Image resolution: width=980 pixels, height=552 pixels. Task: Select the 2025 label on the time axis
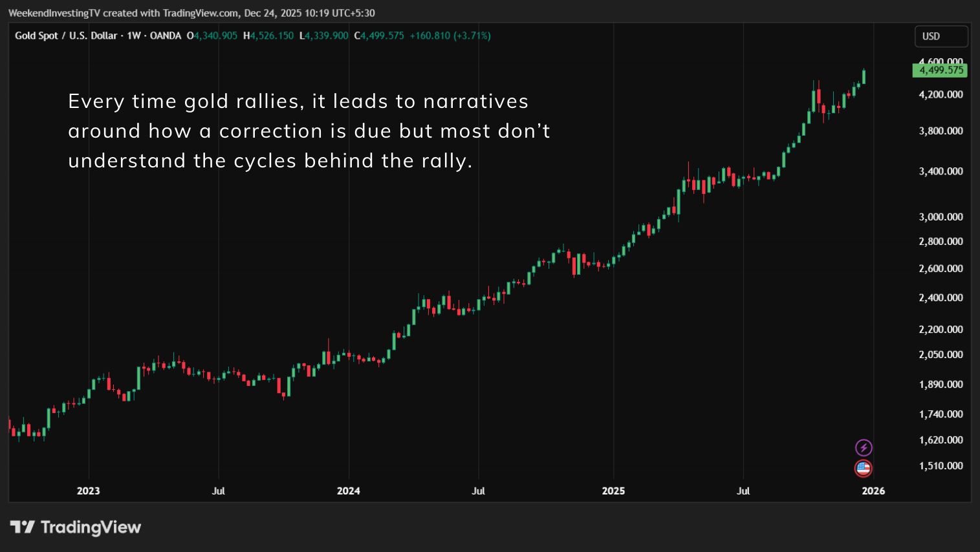(x=613, y=491)
